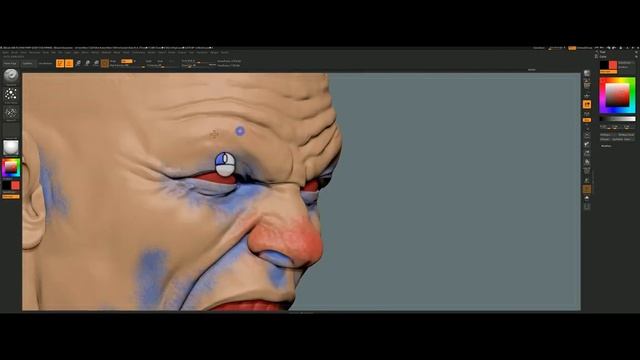
Task: Toggle the orange Draw mode button
Action: [69, 63]
